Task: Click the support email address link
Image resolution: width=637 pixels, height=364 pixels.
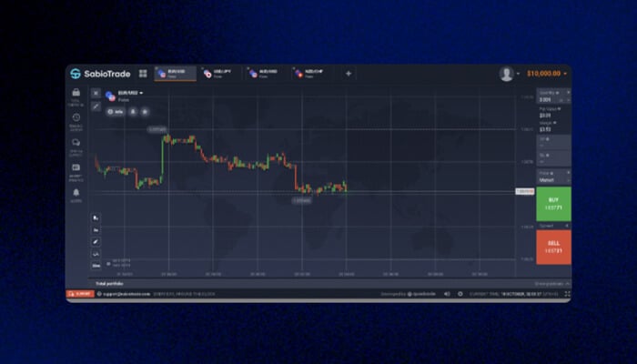Action: click(126, 294)
